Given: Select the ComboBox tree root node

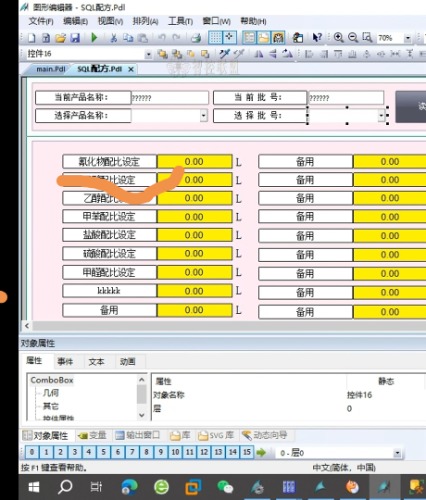Looking at the screenshot, I should pos(52,380).
